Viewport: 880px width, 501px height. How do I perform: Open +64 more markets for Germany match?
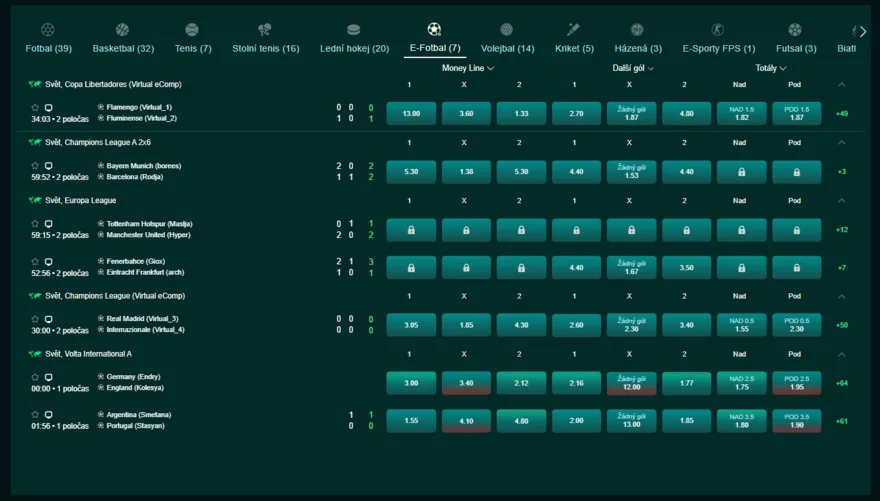[841, 383]
